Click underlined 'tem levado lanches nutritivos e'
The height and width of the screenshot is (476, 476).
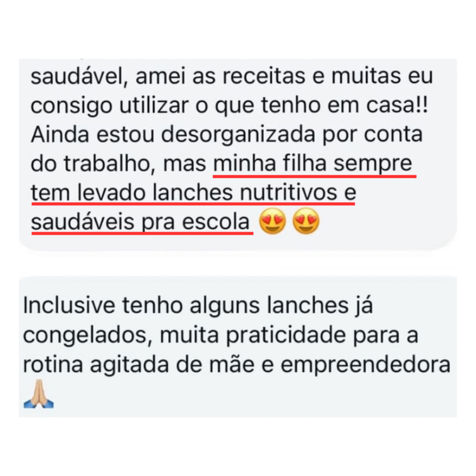(193, 193)
